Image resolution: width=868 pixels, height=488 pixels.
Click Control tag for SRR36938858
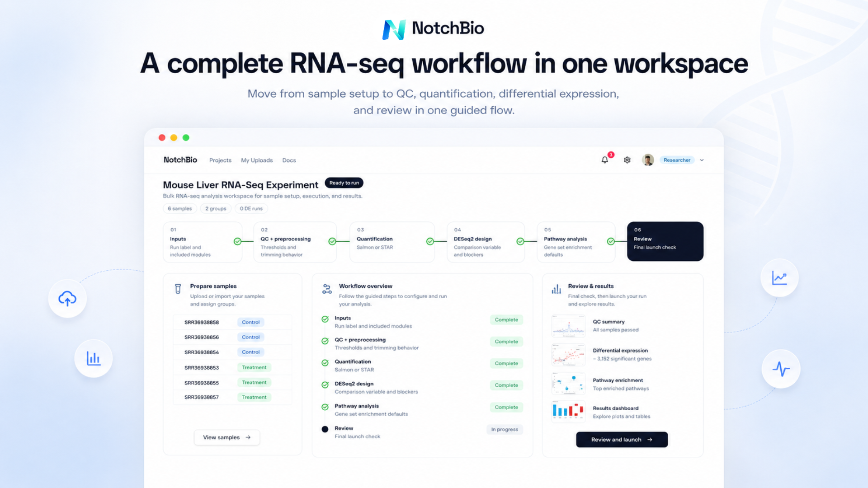pos(250,322)
